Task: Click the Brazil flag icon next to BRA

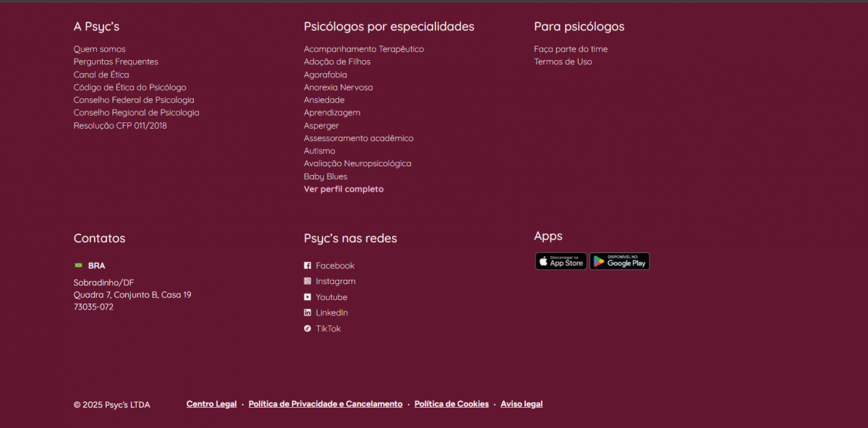Action: 78,265
